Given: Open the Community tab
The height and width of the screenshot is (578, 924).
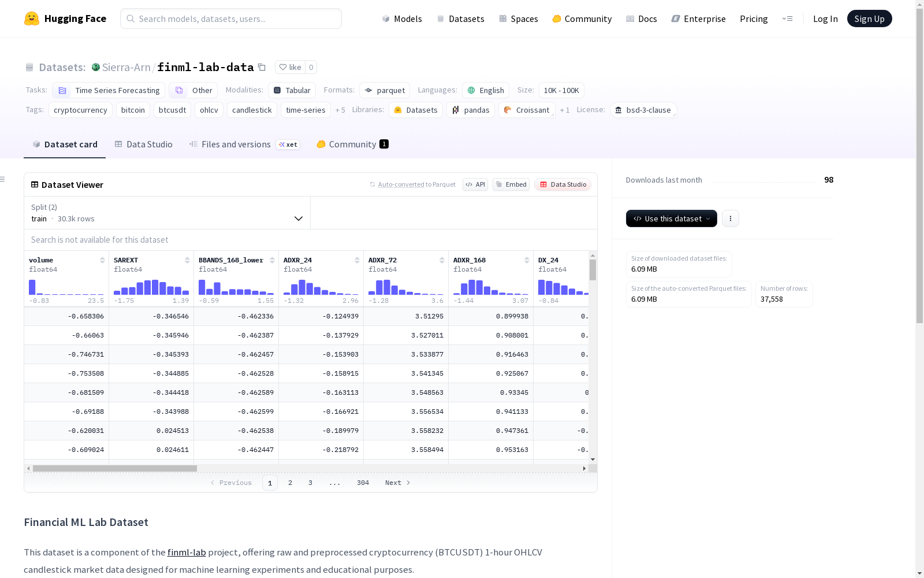Looking at the screenshot, I should [x=352, y=144].
